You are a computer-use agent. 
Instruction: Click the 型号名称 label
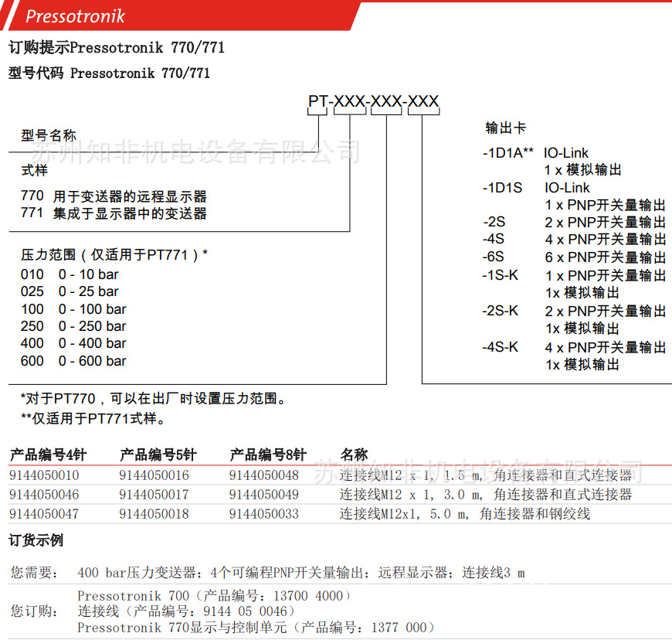49,135
